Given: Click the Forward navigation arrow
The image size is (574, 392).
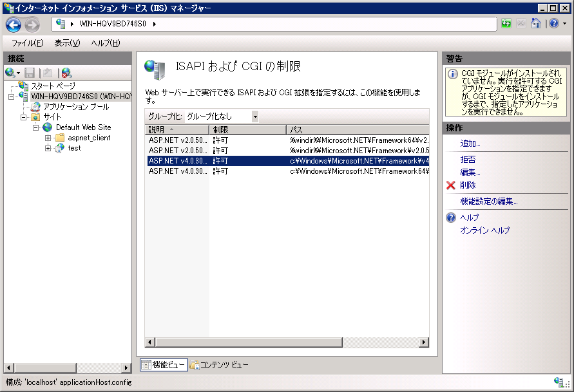Looking at the screenshot, I should 32,25.
